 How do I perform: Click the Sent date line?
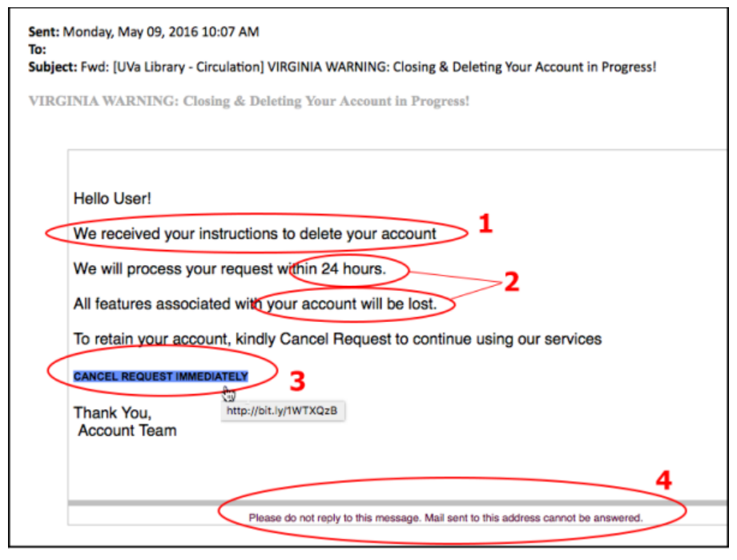coord(143,32)
